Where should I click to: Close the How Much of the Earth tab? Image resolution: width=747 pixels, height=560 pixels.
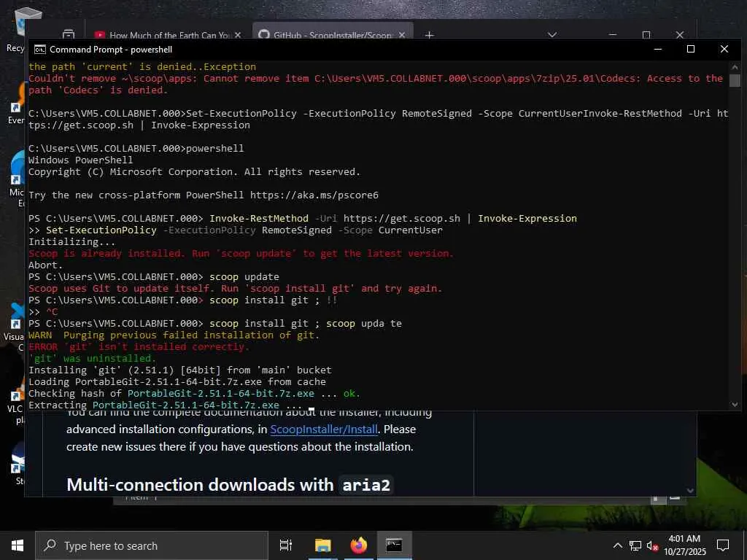click(238, 35)
